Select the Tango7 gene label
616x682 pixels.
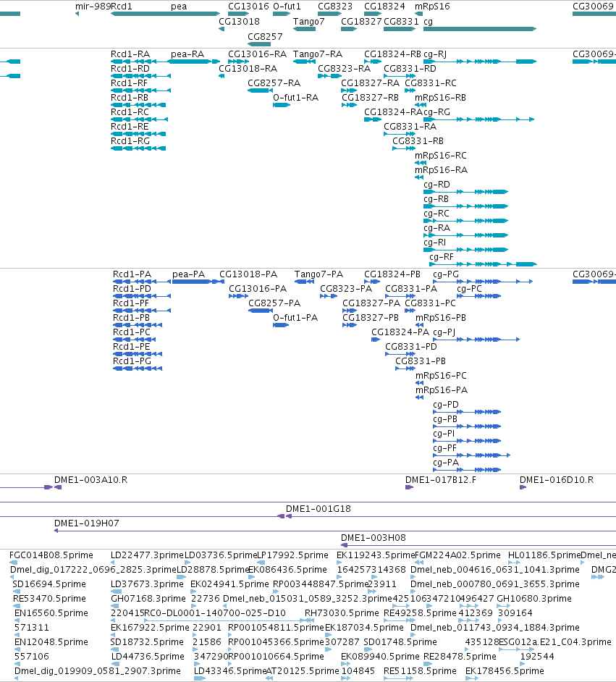coord(308,22)
